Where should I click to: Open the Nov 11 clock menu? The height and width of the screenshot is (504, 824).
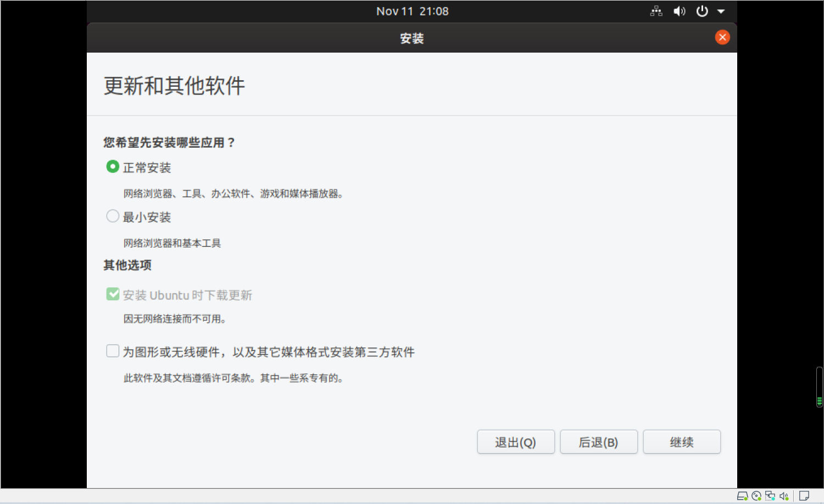coord(412,11)
